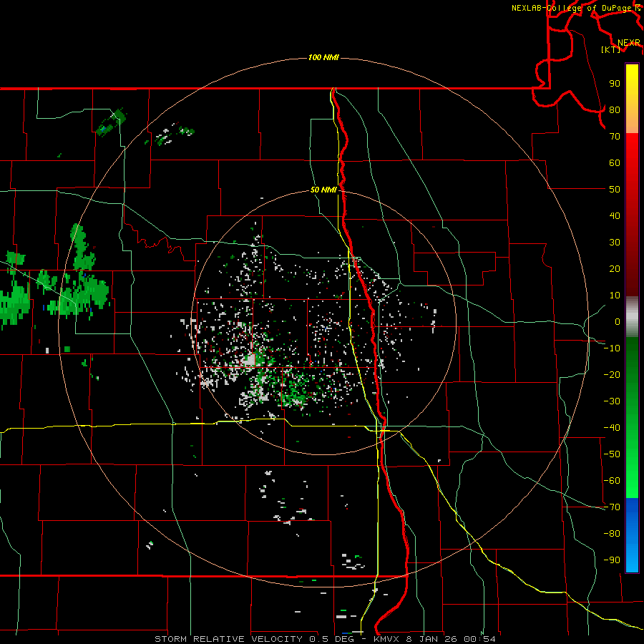This screenshot has width=644, height=644.
Task: Click the -50 value on velocity scale
Action: [612, 454]
